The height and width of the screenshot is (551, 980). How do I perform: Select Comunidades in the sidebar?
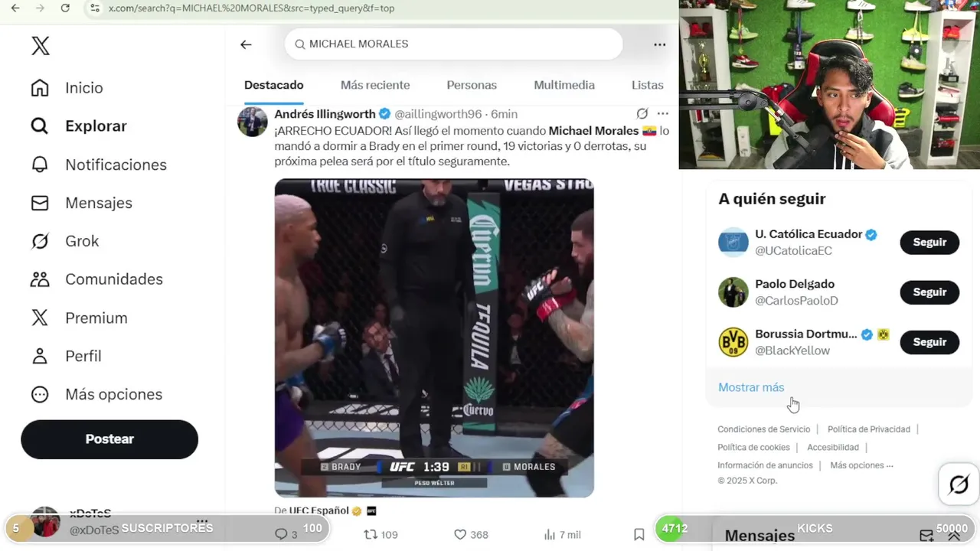click(114, 279)
